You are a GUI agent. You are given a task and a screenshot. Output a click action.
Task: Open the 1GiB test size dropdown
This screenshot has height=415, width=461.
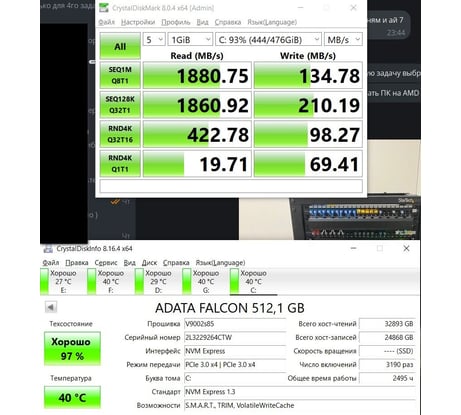point(190,40)
